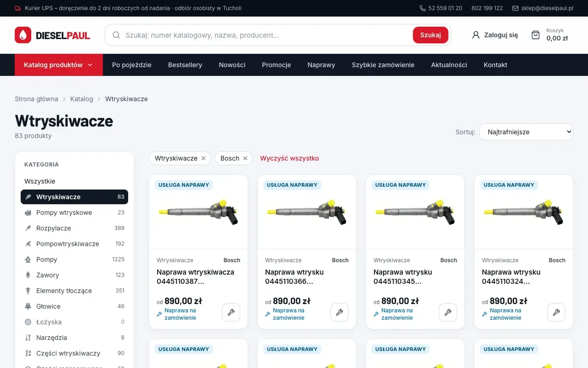
Task: Click Strona główna breadcrumb
Action: coord(36,99)
